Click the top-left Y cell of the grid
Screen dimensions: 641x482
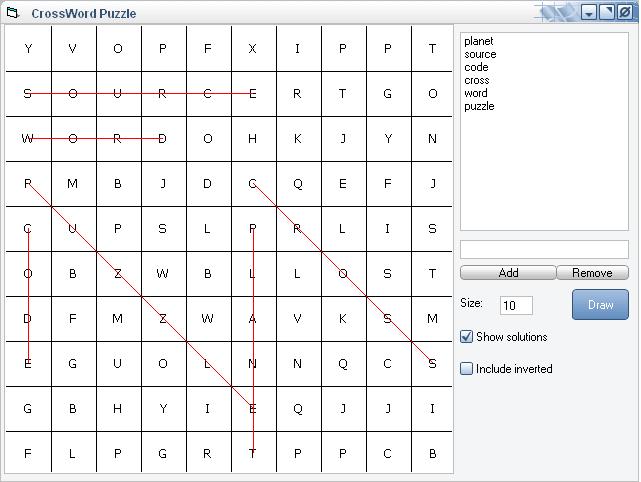[x=28, y=49]
